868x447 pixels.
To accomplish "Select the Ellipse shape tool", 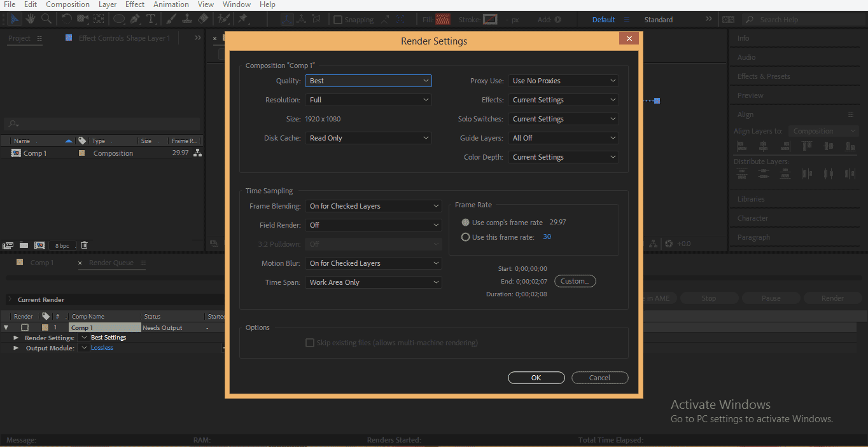I will pyautogui.click(x=119, y=19).
